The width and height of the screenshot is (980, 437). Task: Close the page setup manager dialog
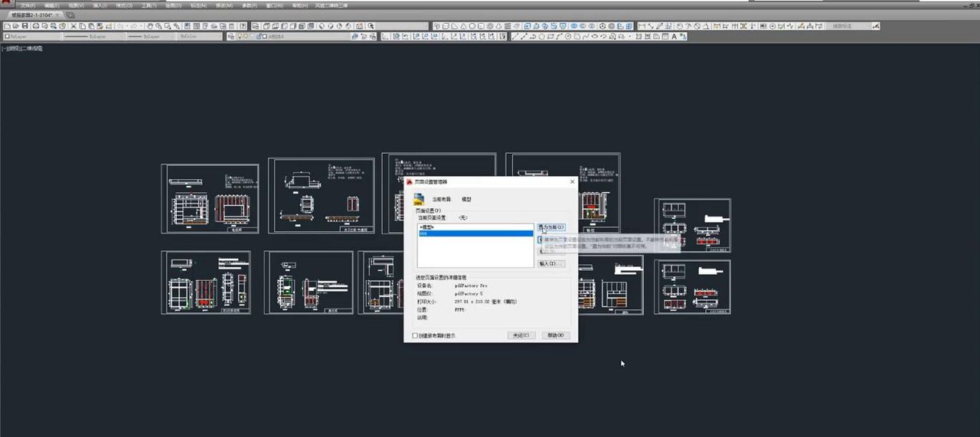point(572,181)
